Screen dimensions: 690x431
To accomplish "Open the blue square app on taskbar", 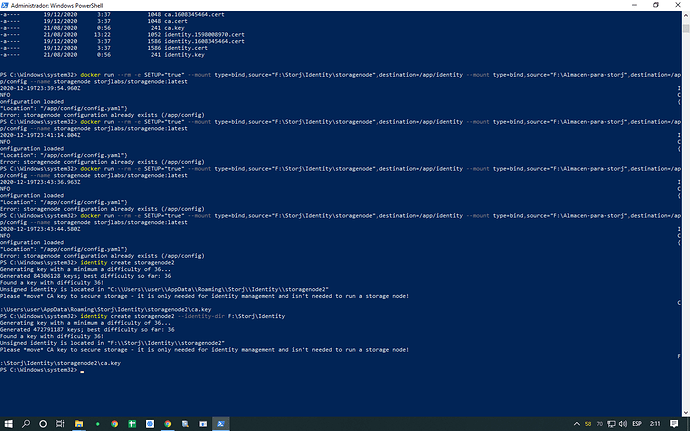I will [150, 423].
